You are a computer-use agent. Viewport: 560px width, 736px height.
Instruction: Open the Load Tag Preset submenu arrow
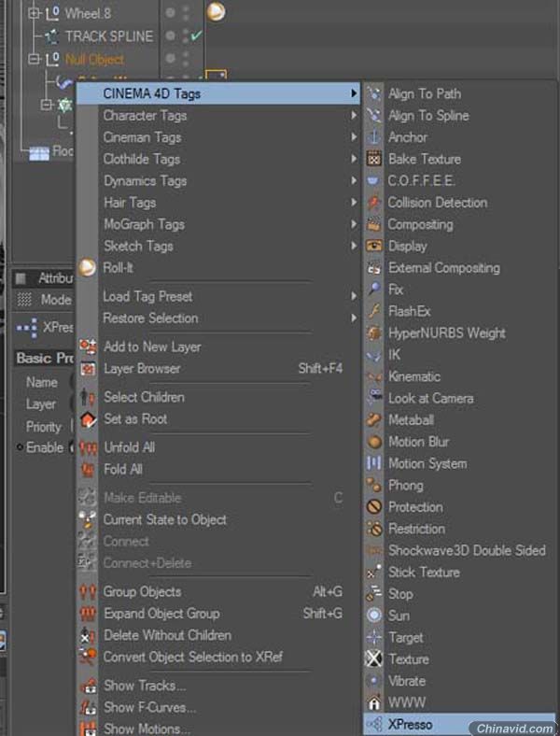pyautogui.click(x=354, y=296)
